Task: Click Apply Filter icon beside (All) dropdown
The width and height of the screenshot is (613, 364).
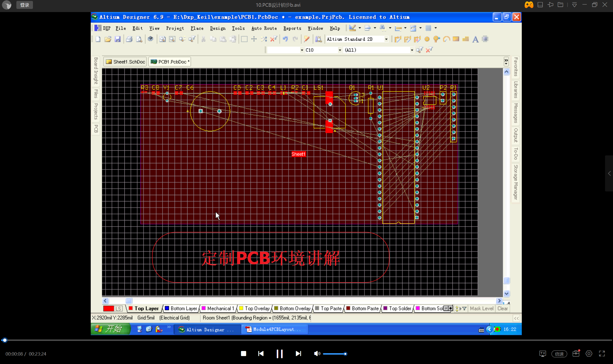Action: click(x=419, y=50)
